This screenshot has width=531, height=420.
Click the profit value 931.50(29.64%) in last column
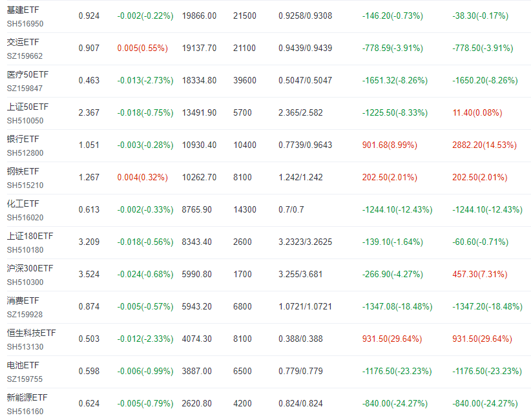point(483,339)
